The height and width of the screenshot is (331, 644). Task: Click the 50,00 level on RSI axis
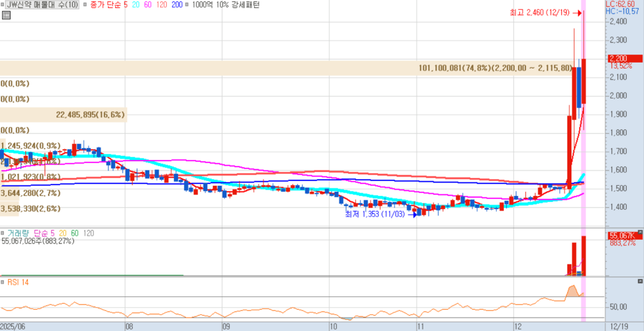pyautogui.click(x=618, y=307)
